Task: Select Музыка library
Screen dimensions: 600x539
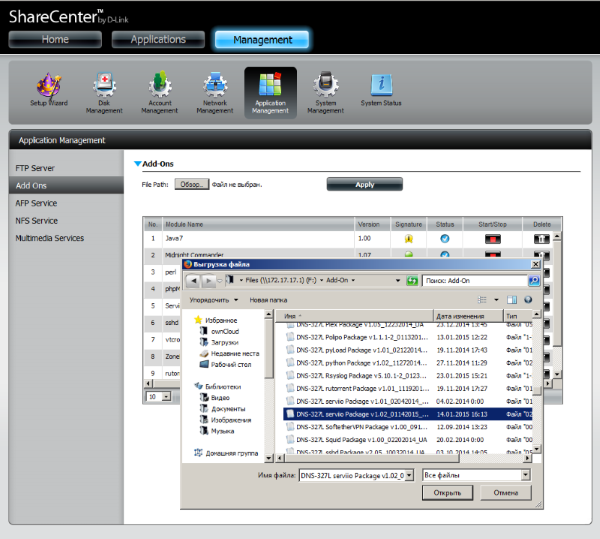Action: coord(217,431)
